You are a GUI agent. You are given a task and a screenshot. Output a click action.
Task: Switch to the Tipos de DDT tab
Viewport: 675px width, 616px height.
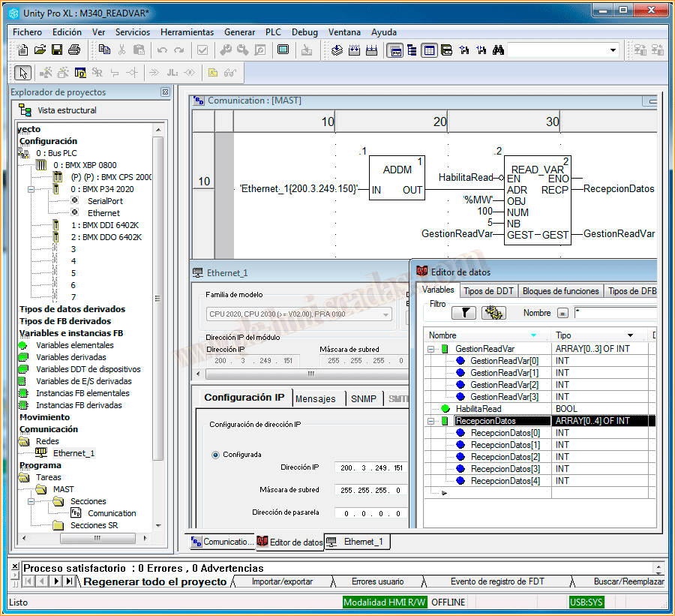[x=487, y=291]
